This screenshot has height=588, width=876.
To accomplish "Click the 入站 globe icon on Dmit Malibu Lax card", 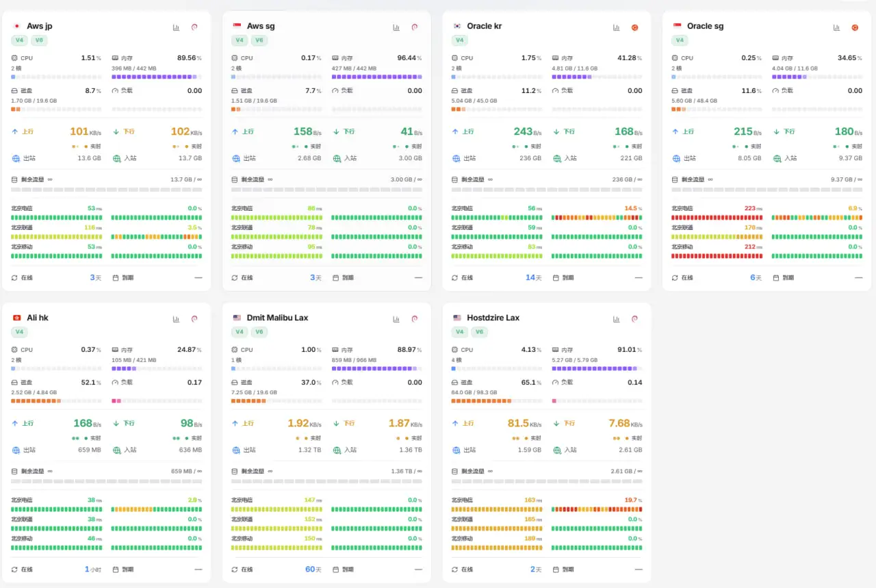I will 336,450.
